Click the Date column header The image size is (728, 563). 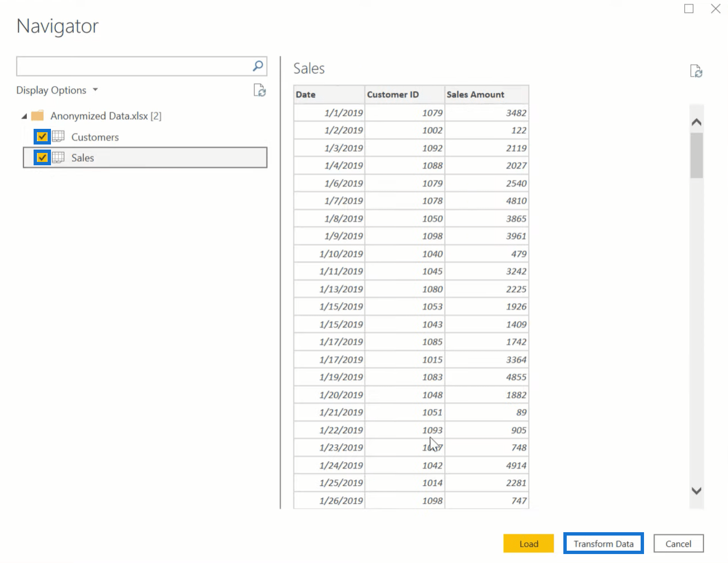(329, 94)
